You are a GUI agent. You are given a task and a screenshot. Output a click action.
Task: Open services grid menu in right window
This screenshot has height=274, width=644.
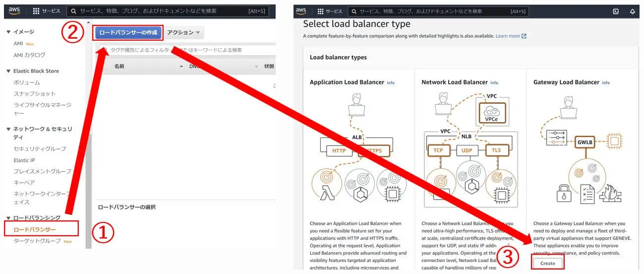click(x=330, y=11)
